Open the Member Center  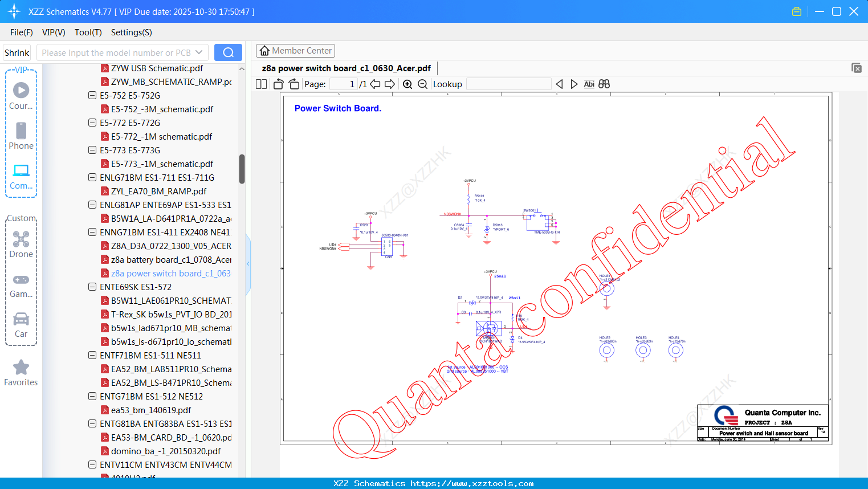coord(295,51)
